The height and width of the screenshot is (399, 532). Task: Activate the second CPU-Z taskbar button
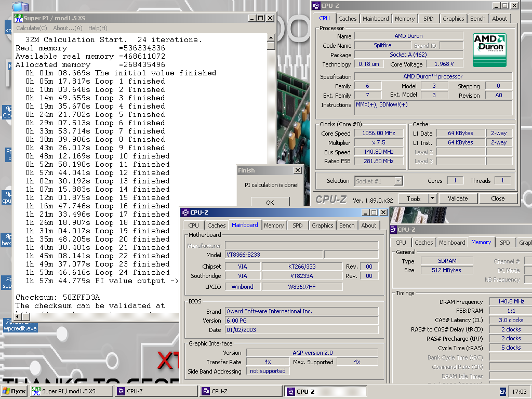pos(241,391)
